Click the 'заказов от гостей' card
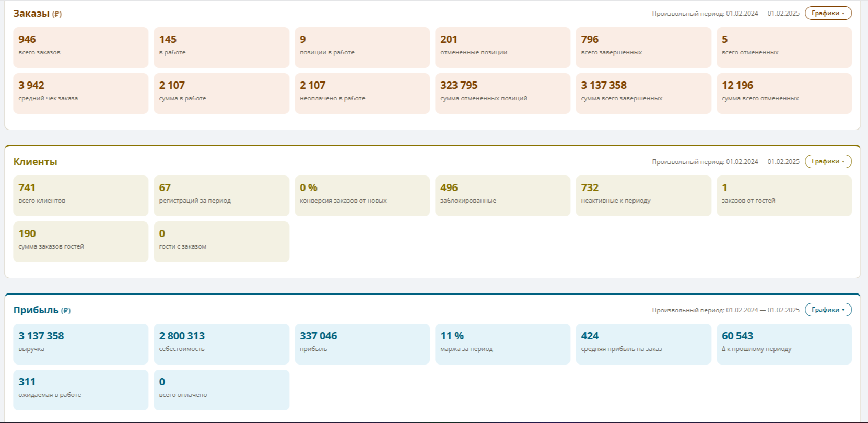This screenshot has height=423, width=868. coord(784,196)
